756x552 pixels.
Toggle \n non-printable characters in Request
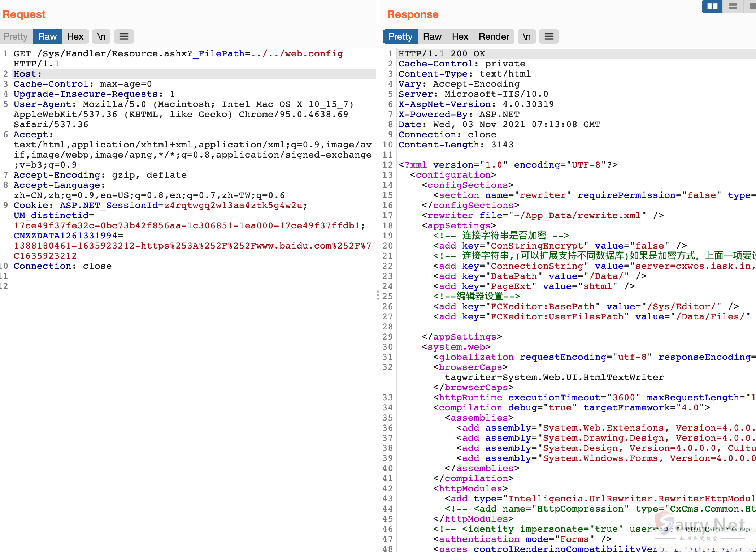[101, 36]
